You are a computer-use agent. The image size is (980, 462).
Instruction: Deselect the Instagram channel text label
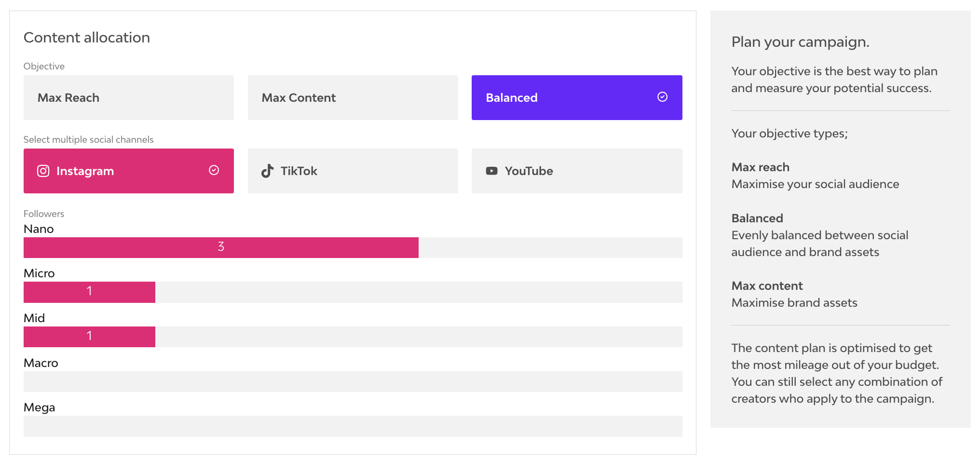click(85, 171)
